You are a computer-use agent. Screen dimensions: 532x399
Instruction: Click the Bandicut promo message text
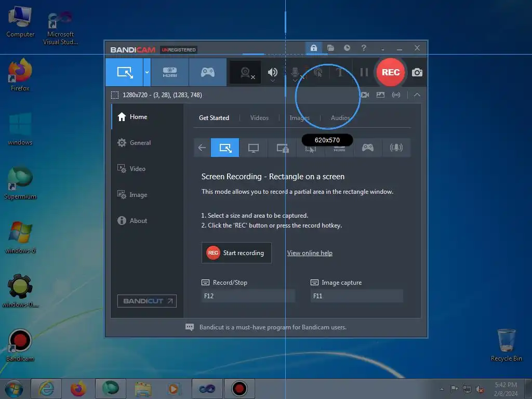(273, 327)
